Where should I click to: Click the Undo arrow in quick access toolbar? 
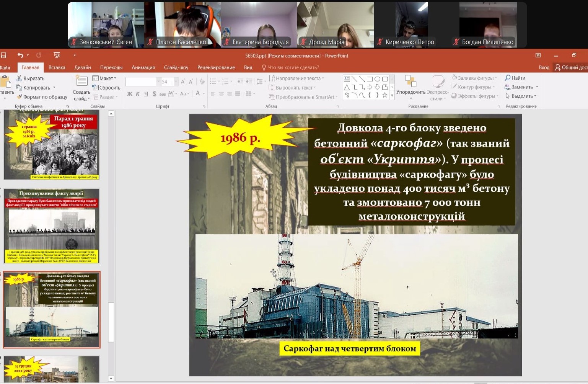[x=20, y=56]
